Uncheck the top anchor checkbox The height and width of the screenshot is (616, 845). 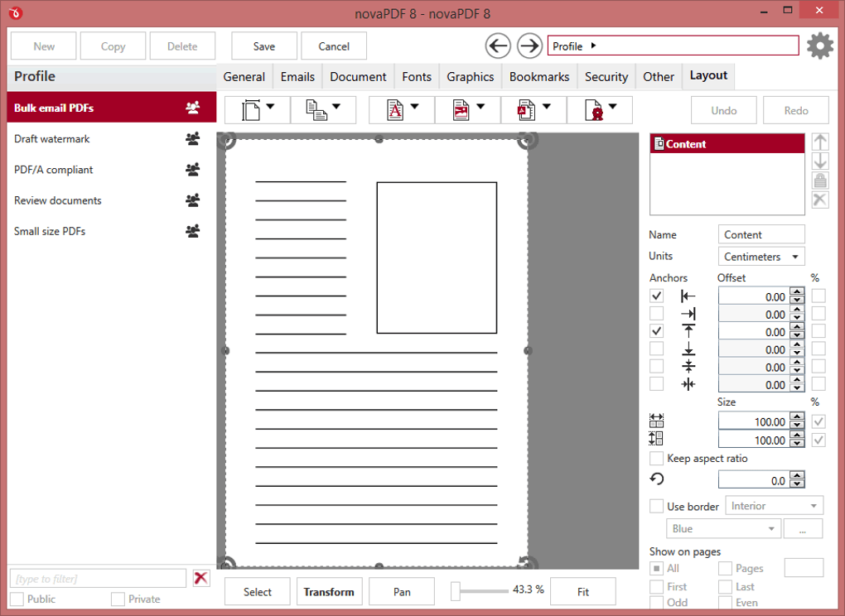(x=656, y=330)
